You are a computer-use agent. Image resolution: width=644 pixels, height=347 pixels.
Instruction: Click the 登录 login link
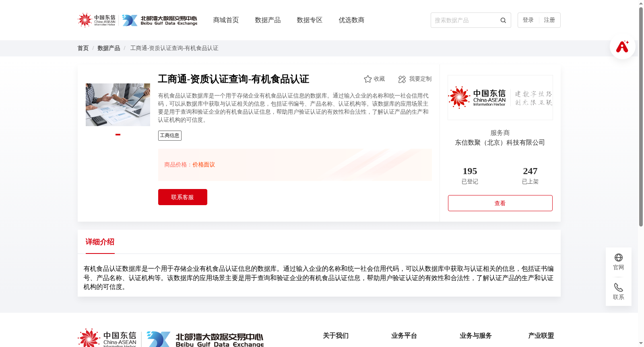tap(528, 20)
